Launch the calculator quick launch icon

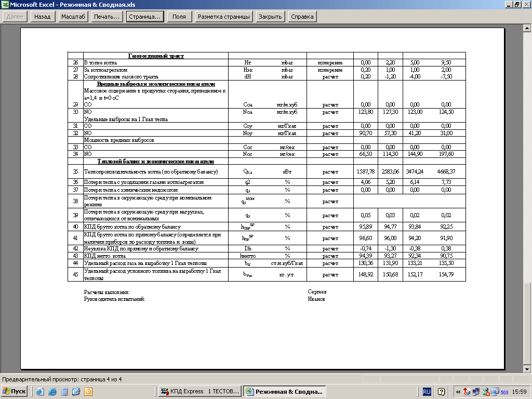64,392
